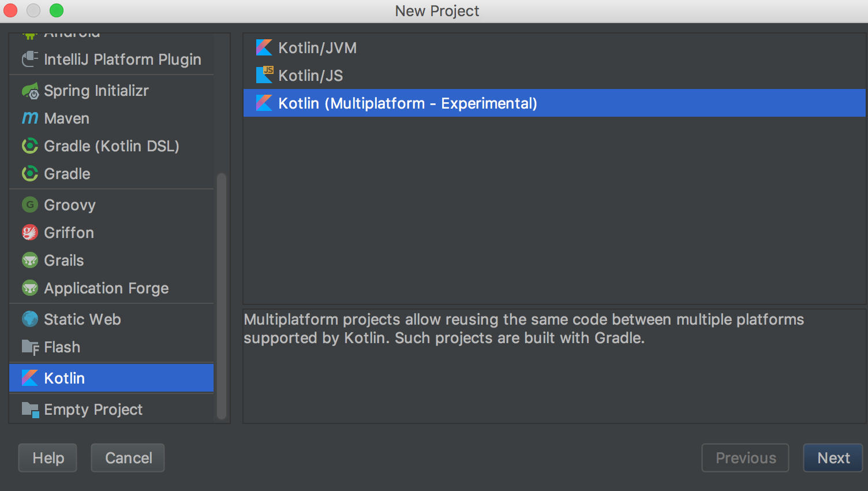This screenshot has height=491, width=868.
Task: Select Gradle in the project type list
Action: [67, 174]
